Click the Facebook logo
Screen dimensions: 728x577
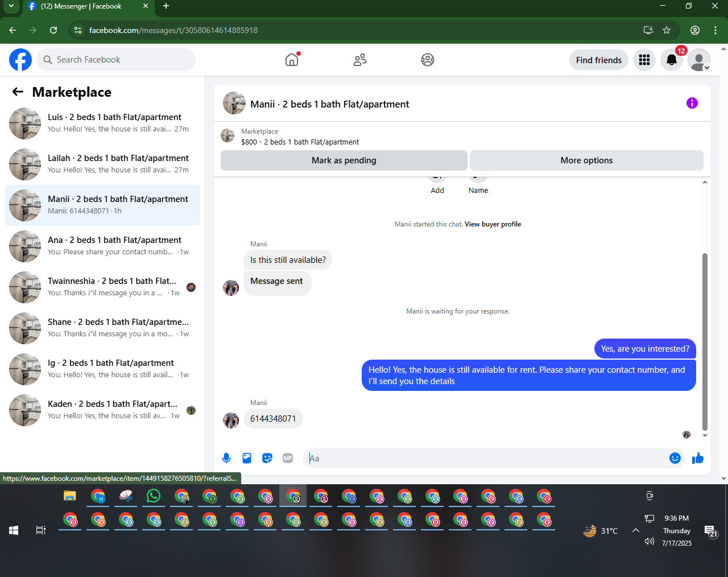20,60
